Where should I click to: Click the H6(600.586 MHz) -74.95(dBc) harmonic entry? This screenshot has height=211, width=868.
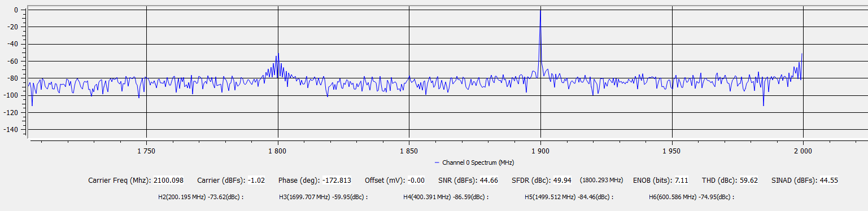coord(692,197)
